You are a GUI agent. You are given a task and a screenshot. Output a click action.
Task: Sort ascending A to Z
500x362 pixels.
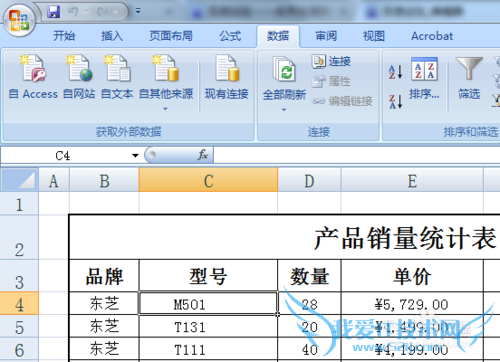(x=395, y=72)
